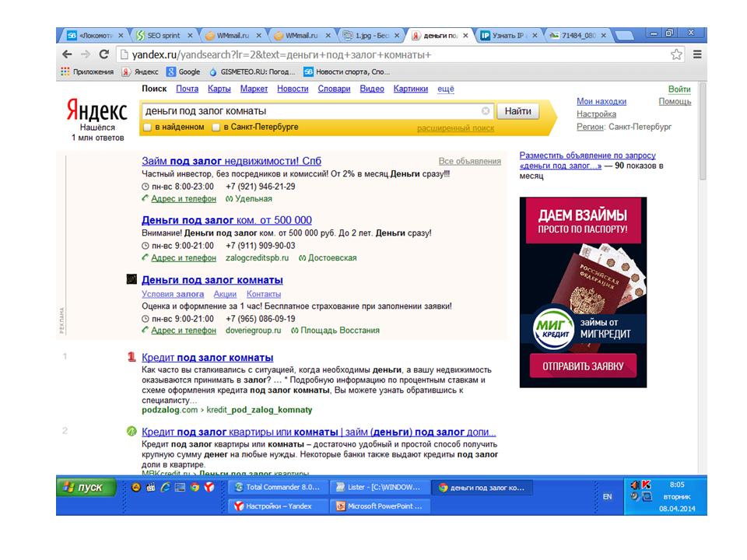The width and height of the screenshot is (747, 560).
Task: Reload the page with the refresh icon
Action: 103,54
